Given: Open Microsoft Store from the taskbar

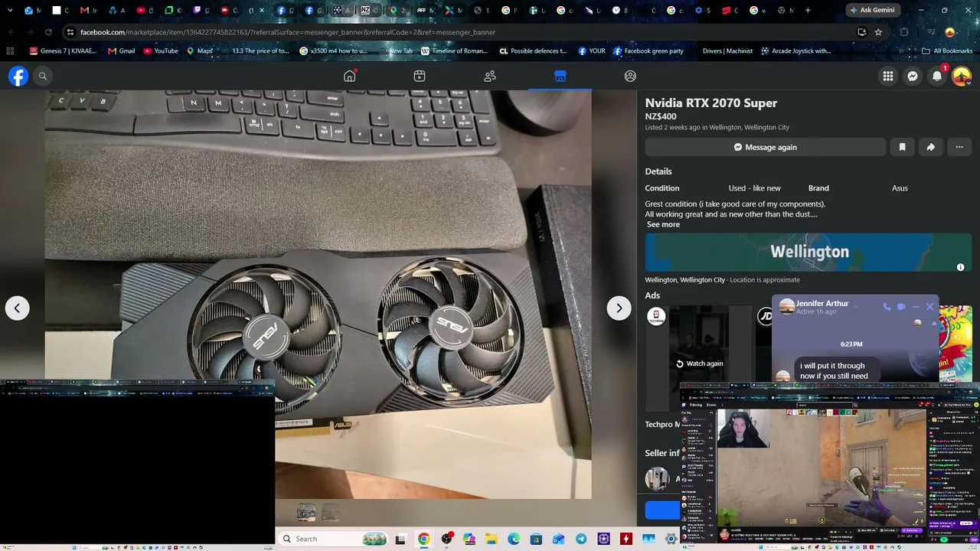Looking at the screenshot, I should click(x=536, y=539).
